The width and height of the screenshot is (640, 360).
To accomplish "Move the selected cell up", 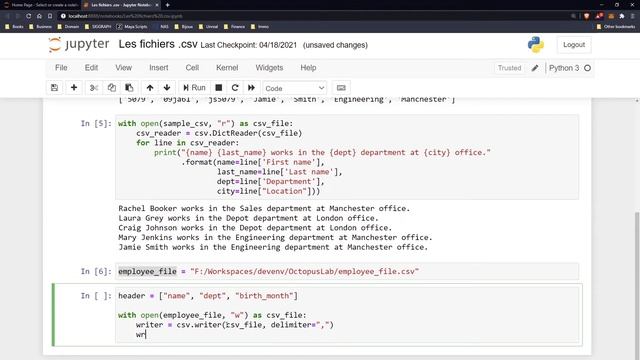I will click(x=150, y=88).
